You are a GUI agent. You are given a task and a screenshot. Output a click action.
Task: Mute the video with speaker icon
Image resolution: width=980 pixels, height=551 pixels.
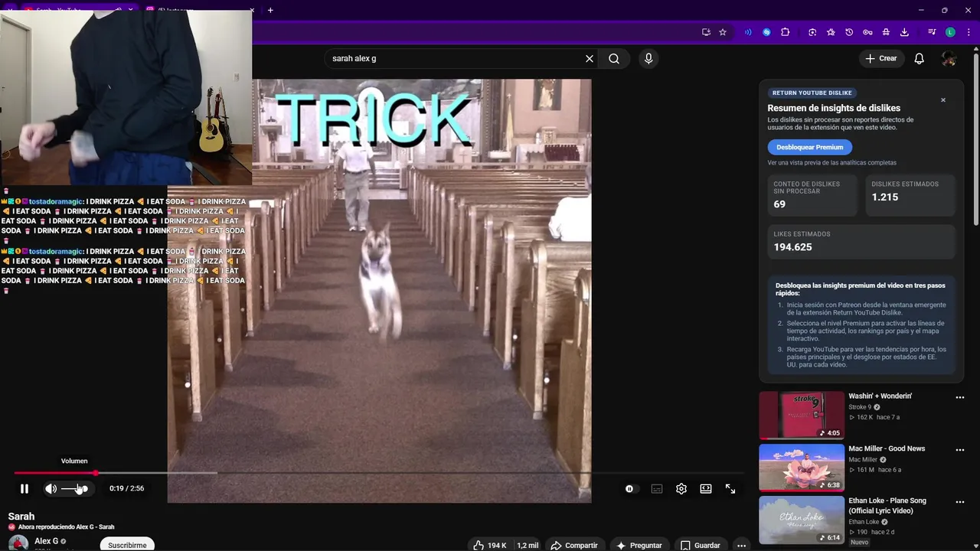51,488
